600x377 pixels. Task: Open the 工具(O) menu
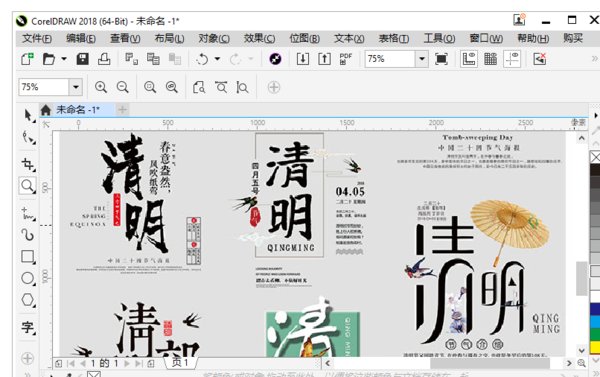(439, 38)
